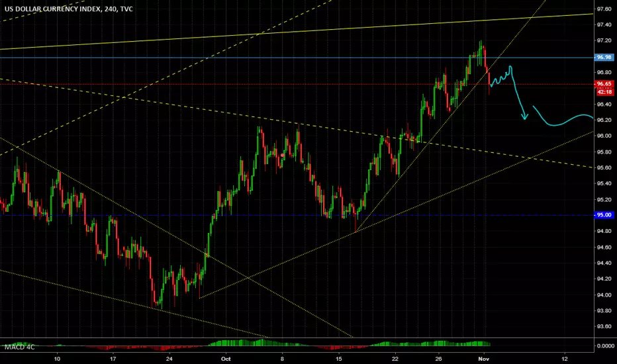Click the MACD 0.0000 scale value
The width and height of the screenshot is (617, 364).
tap(606, 346)
